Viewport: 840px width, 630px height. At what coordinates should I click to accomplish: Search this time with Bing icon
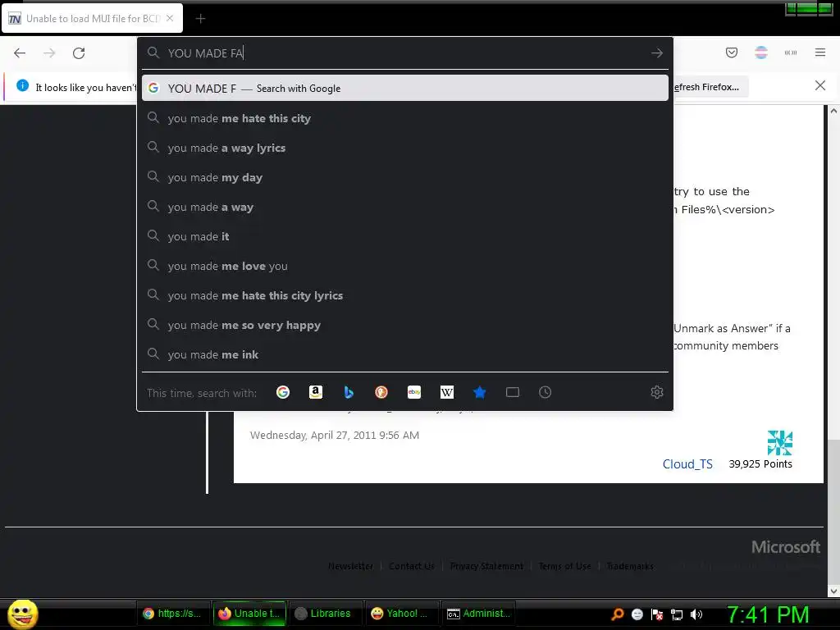349,392
